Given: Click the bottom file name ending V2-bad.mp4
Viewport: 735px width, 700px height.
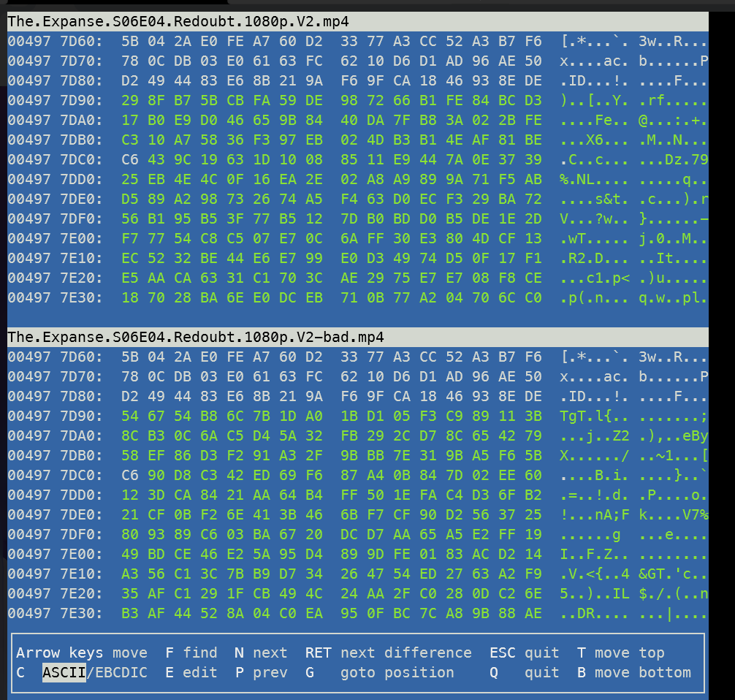Looking at the screenshot, I should (x=196, y=337).
